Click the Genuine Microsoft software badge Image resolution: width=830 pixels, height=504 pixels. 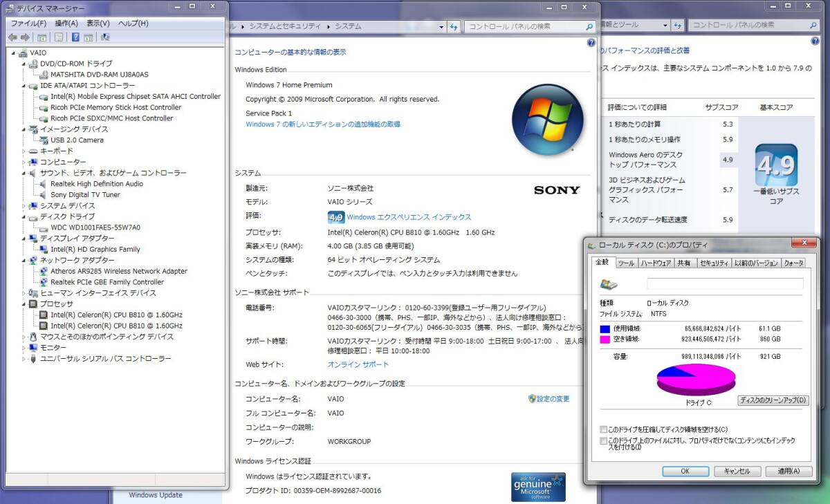538,487
